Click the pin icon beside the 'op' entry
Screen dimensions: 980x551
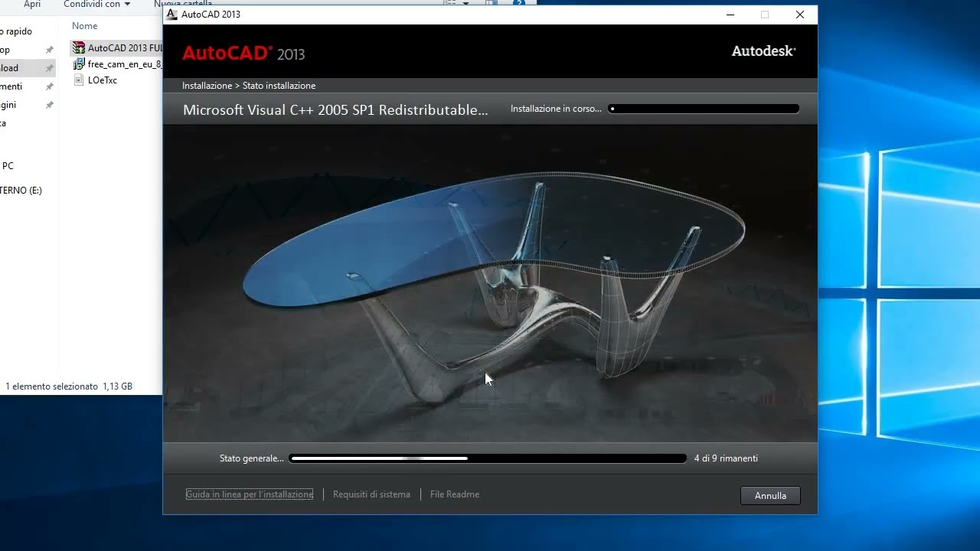(50, 50)
